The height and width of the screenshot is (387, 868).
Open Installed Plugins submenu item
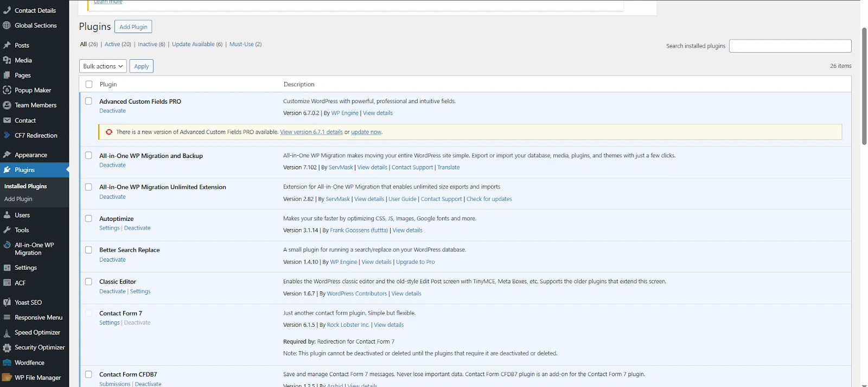(x=25, y=186)
